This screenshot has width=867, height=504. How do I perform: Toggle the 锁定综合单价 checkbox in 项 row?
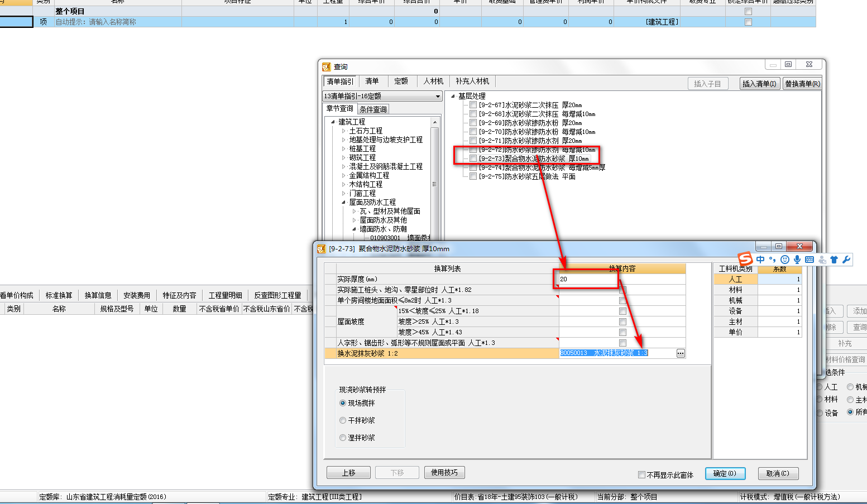[x=748, y=22]
